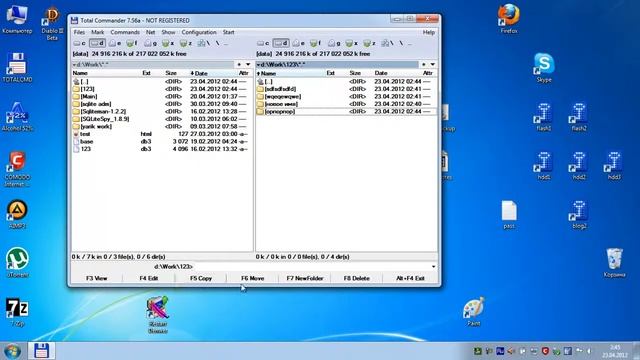Select the uTorrent desktop icon

pyautogui.click(x=17, y=262)
